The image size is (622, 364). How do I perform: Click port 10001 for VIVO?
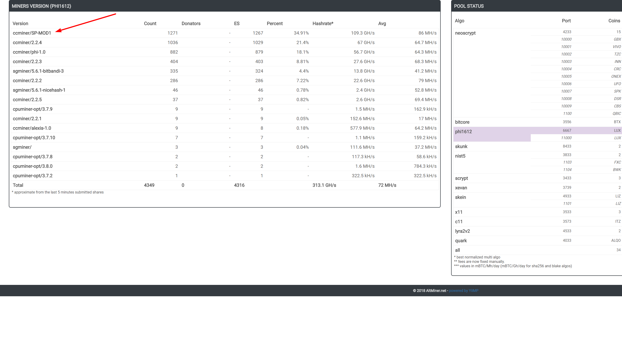click(566, 47)
